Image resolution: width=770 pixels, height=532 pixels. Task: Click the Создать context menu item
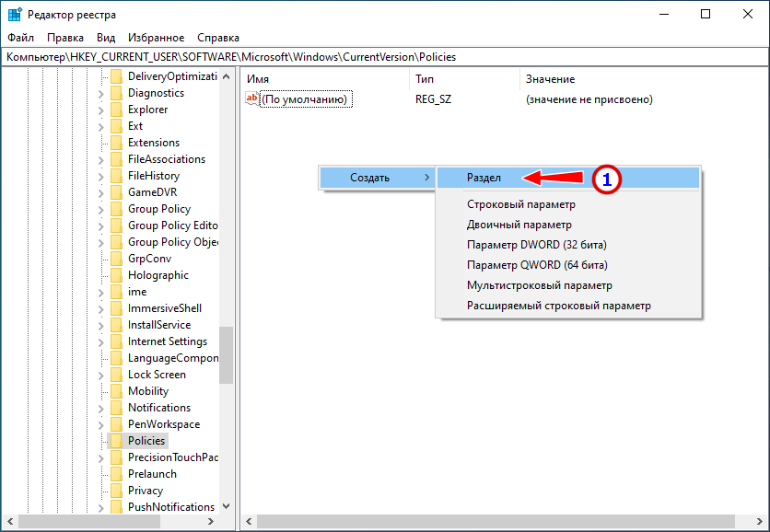coord(377,178)
